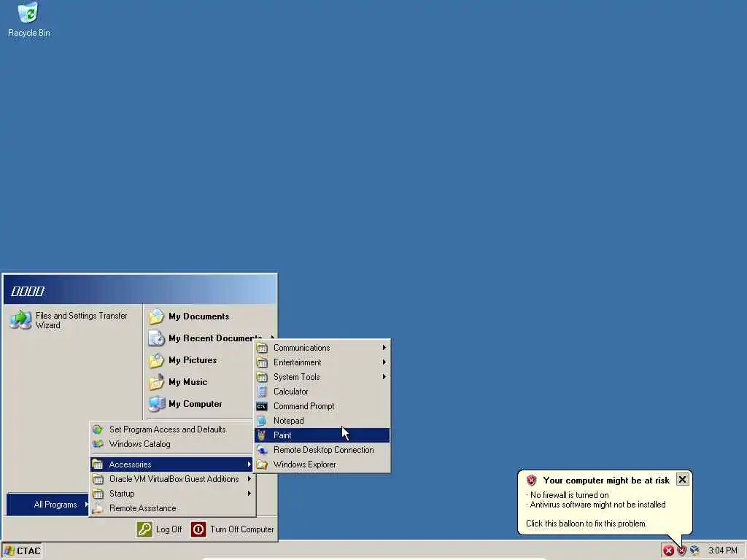Click the Remote Desktop Connection icon
This screenshot has width=747, height=560.
(x=262, y=450)
